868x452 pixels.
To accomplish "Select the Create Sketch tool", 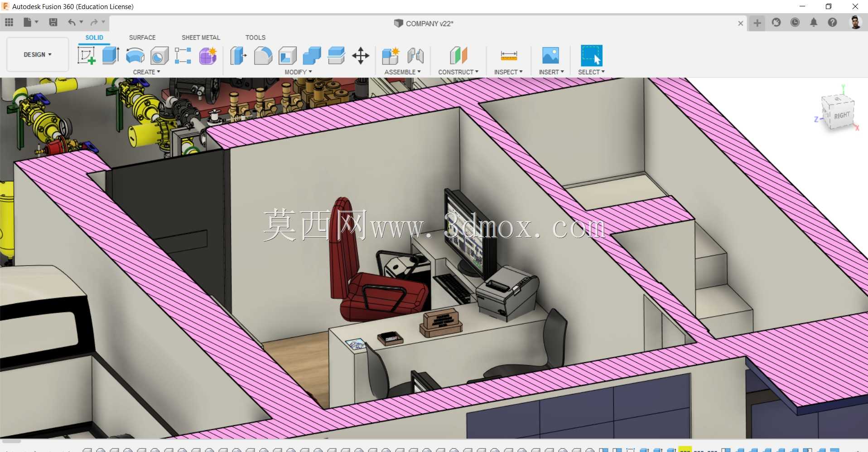I will coord(86,56).
